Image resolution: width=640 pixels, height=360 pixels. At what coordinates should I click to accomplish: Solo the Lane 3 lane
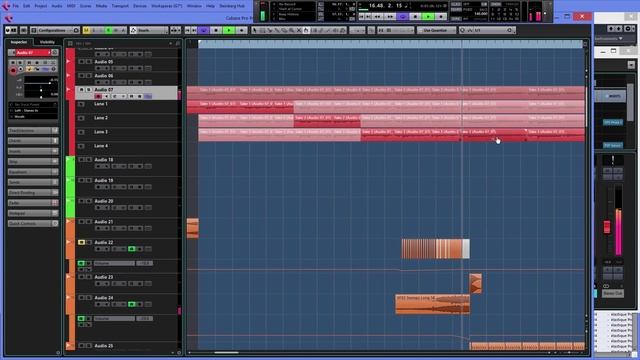tap(81, 132)
